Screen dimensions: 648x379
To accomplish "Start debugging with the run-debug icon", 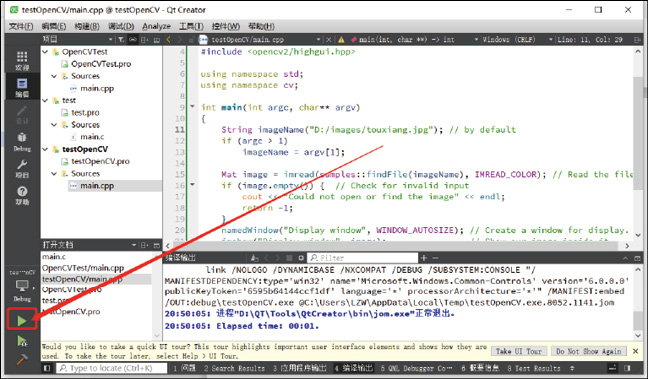I will pos(22,341).
